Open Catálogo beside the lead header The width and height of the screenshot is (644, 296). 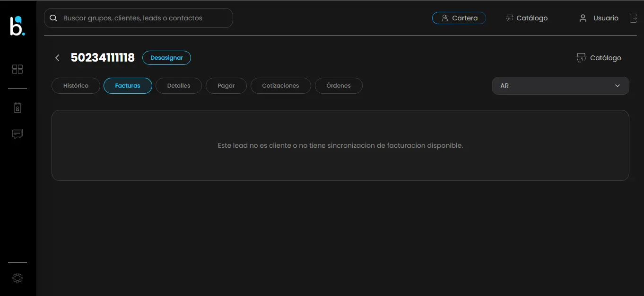coord(599,58)
